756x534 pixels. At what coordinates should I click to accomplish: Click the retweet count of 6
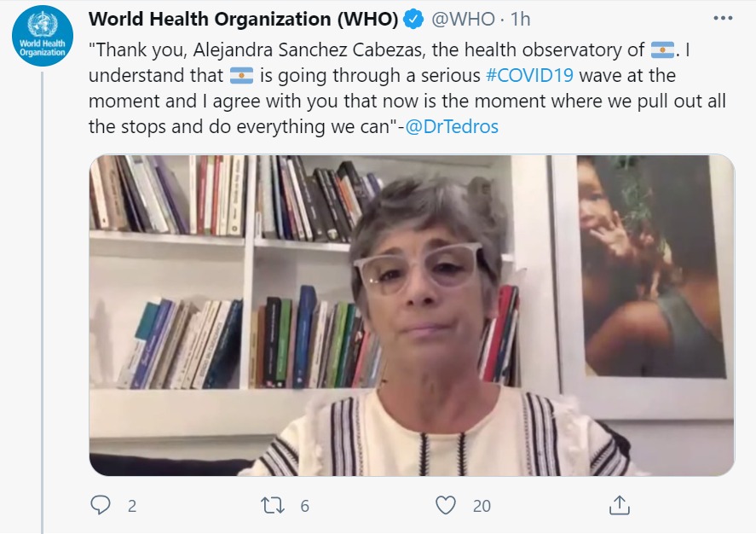pos(305,506)
